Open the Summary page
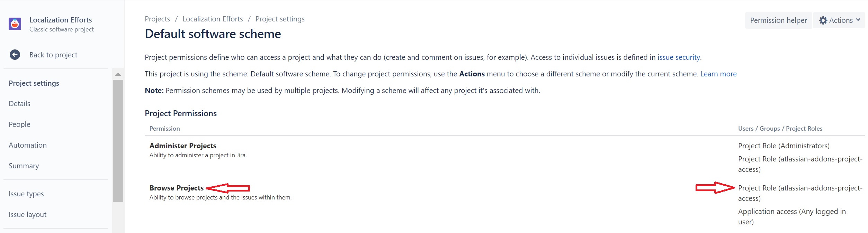Image resolution: width=868 pixels, height=233 pixels. (24, 166)
